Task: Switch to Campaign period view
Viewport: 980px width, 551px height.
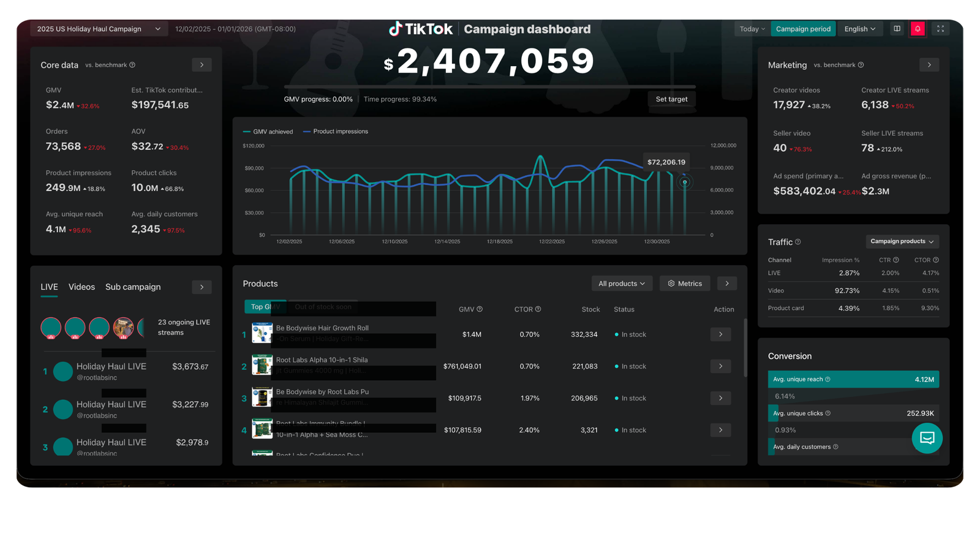Action: coord(802,29)
